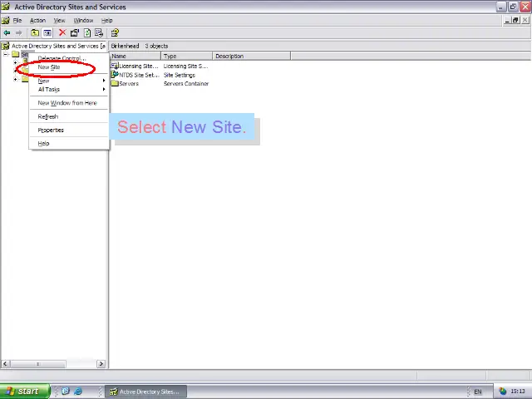
Task: Toggle the Show/Hide Console Tree icon
Action: click(47, 33)
